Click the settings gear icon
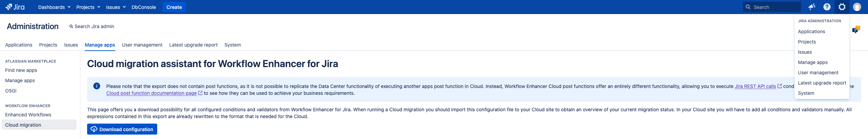This screenshot has height=139, width=868. point(842,7)
